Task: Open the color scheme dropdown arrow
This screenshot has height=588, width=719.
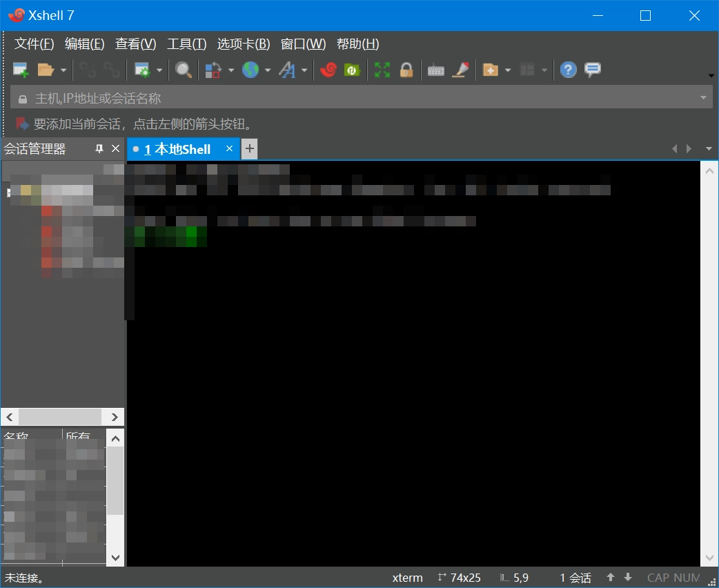Action: click(x=231, y=70)
